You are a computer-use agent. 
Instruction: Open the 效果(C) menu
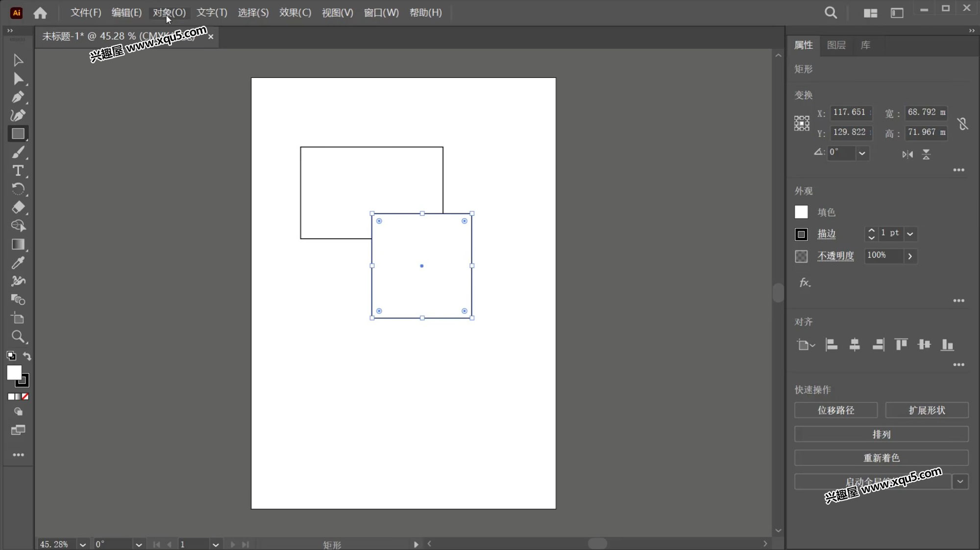coord(295,13)
